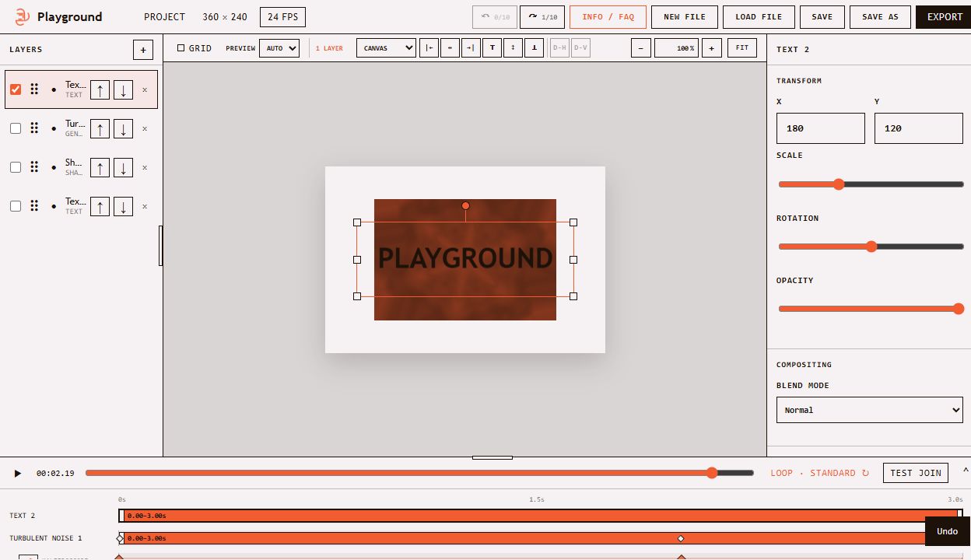Click the New File button

tap(685, 17)
